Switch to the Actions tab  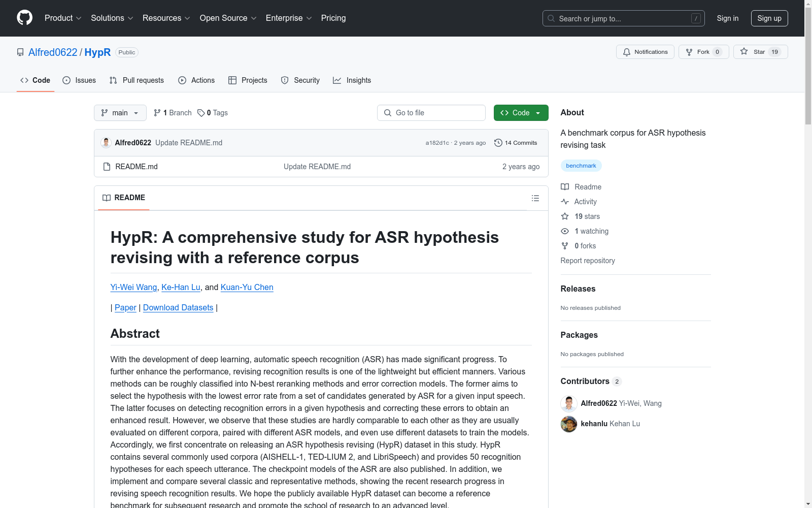(x=196, y=80)
